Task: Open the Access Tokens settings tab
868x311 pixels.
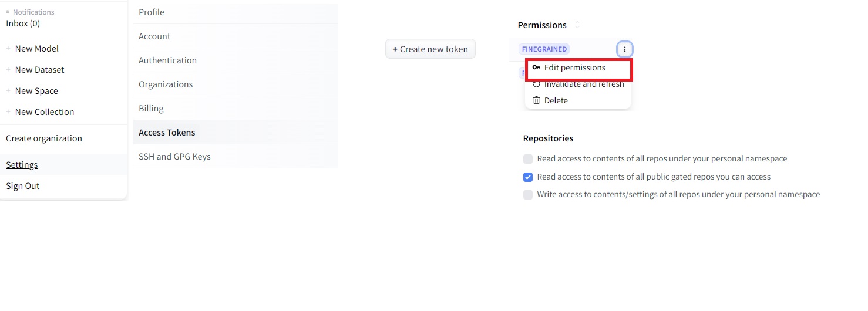Action: click(x=167, y=133)
